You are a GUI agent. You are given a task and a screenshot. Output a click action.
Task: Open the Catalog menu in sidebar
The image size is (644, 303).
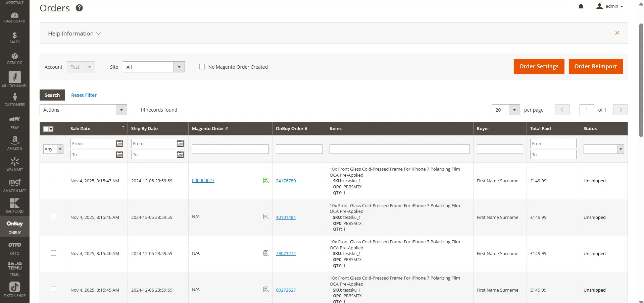(x=15, y=58)
